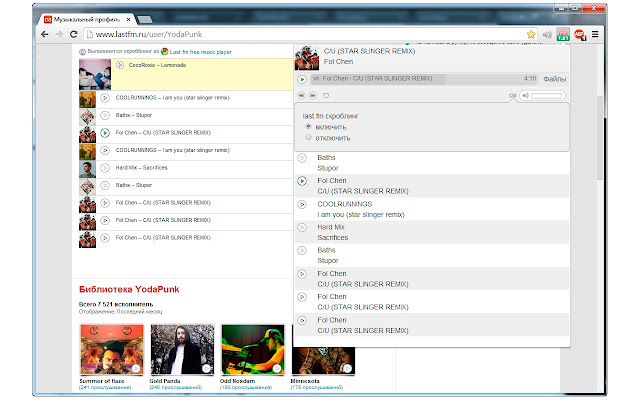
Task: Play Hard Mix – Sacrifices in profile list
Action: tap(105, 168)
